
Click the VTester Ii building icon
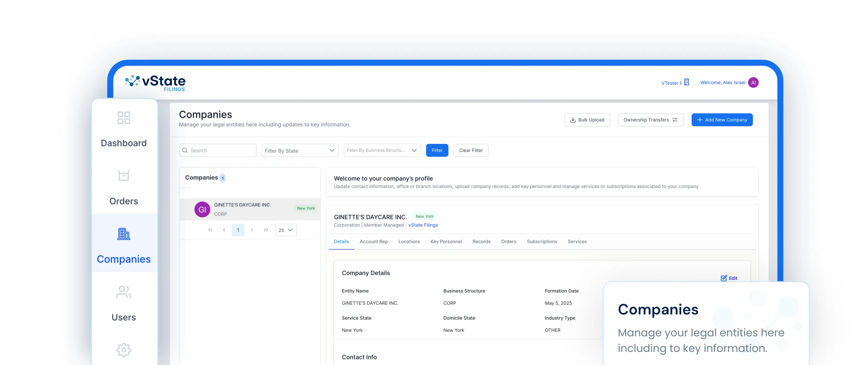[x=687, y=82]
